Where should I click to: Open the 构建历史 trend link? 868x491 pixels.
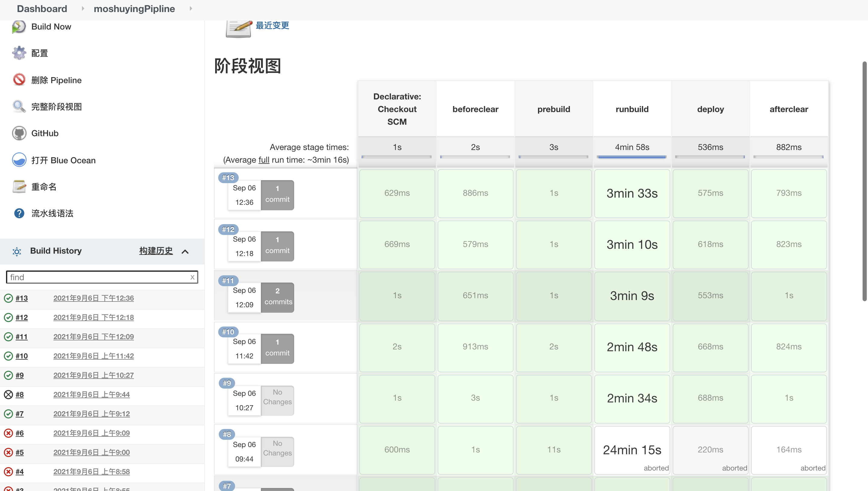coord(156,251)
